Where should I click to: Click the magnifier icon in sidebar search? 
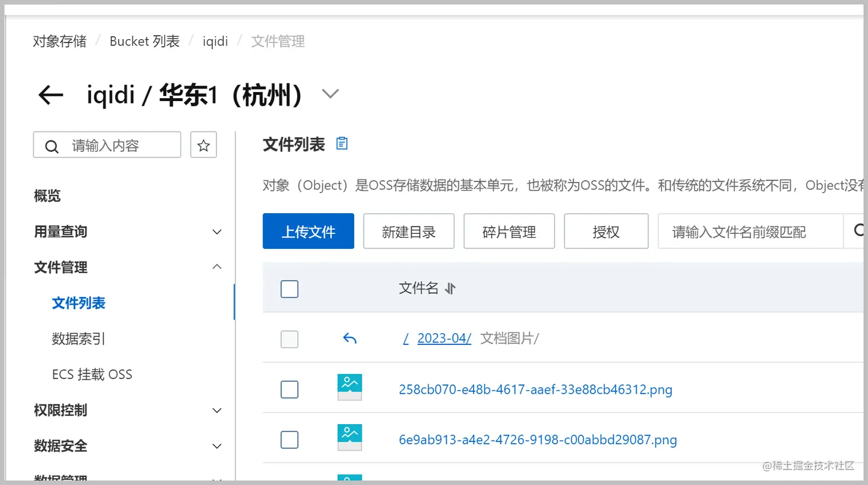[x=52, y=147]
